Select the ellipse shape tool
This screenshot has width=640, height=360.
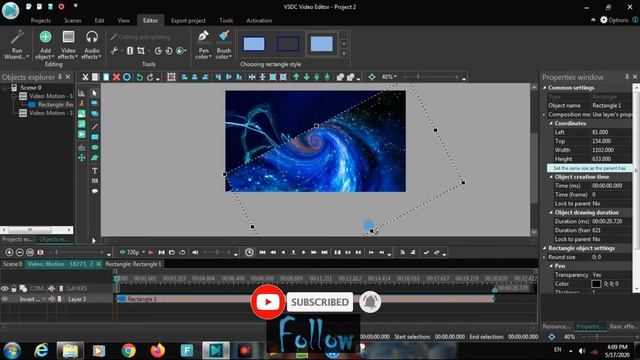(x=95, y=147)
